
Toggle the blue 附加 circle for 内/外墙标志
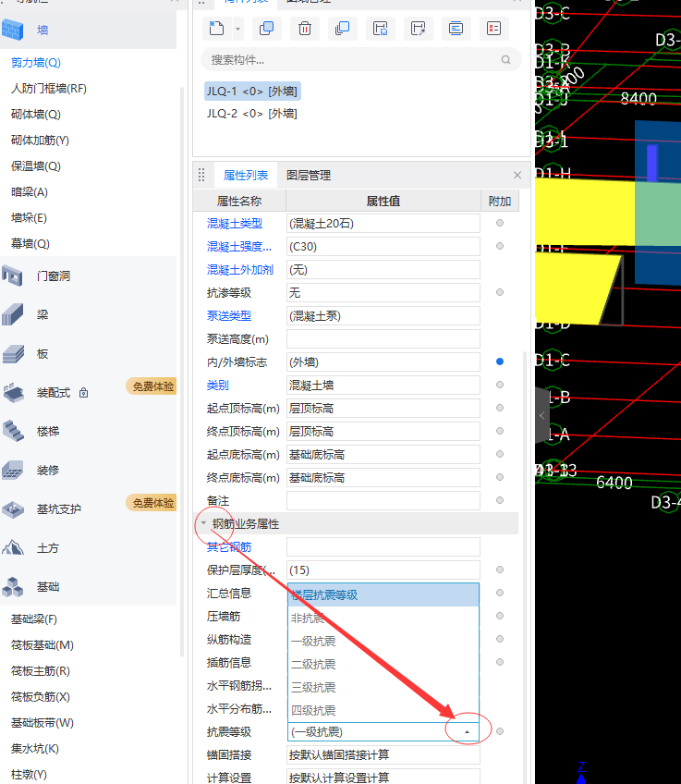tap(500, 361)
